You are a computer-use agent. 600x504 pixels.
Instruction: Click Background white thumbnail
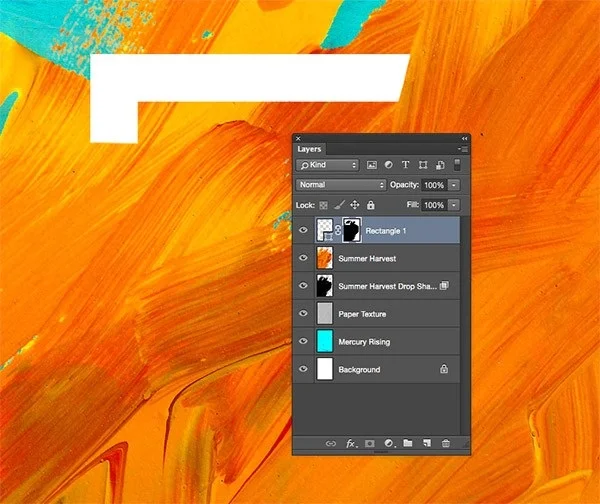[324, 369]
